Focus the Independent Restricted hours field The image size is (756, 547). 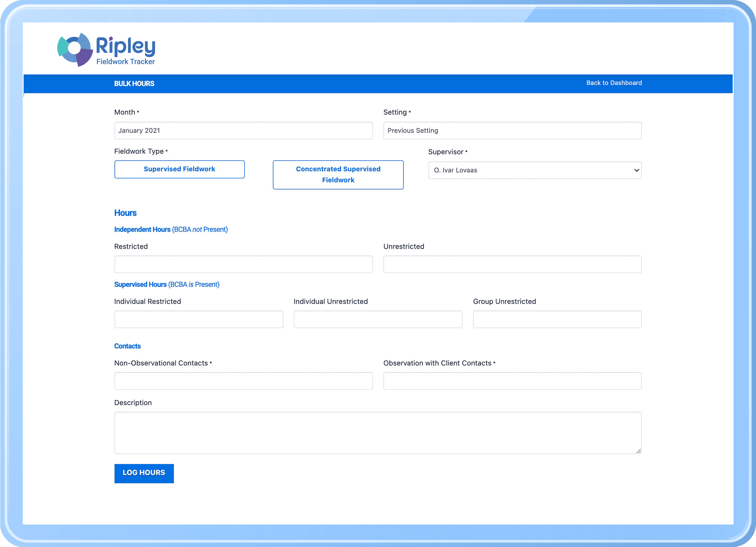point(243,264)
